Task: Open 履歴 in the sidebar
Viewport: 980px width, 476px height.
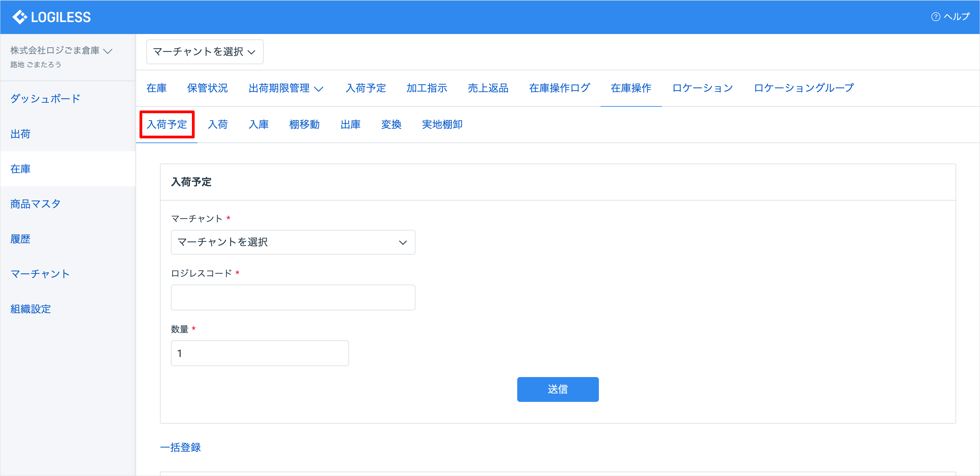Action: [20, 239]
